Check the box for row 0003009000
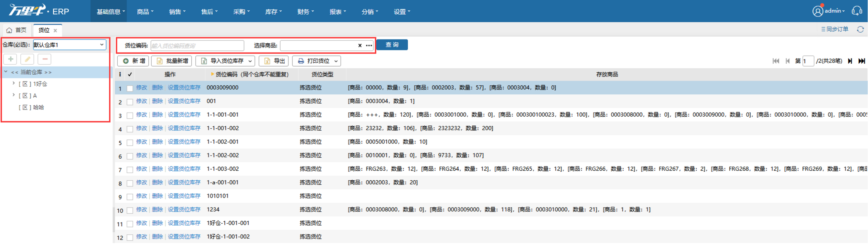This screenshot has height=244, width=868. 130,88
